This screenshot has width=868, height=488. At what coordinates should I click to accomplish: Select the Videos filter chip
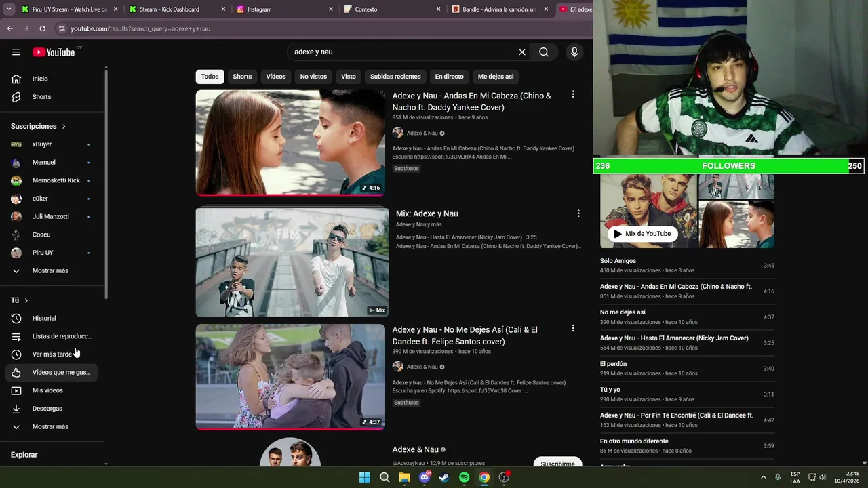click(x=276, y=77)
